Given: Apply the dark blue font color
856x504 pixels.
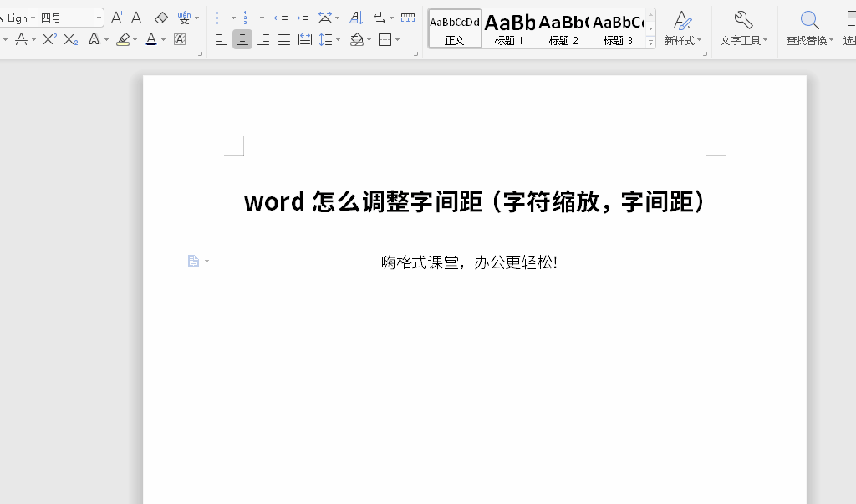Looking at the screenshot, I should click(151, 39).
